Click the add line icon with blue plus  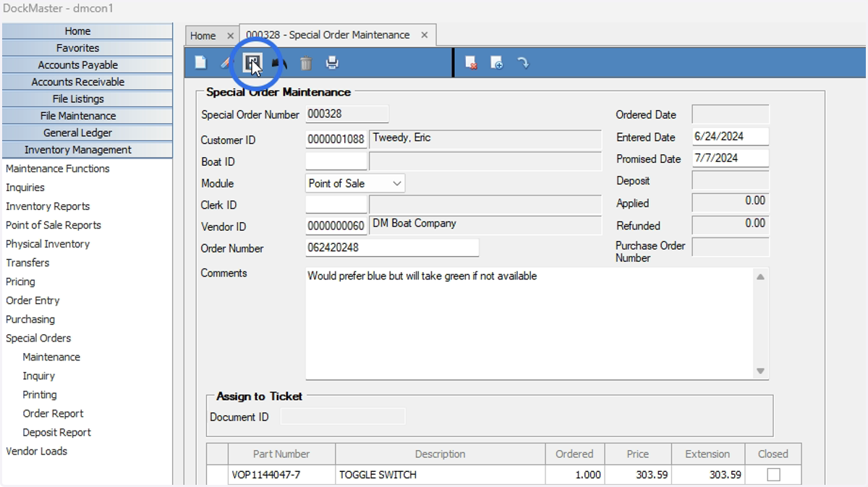point(497,63)
